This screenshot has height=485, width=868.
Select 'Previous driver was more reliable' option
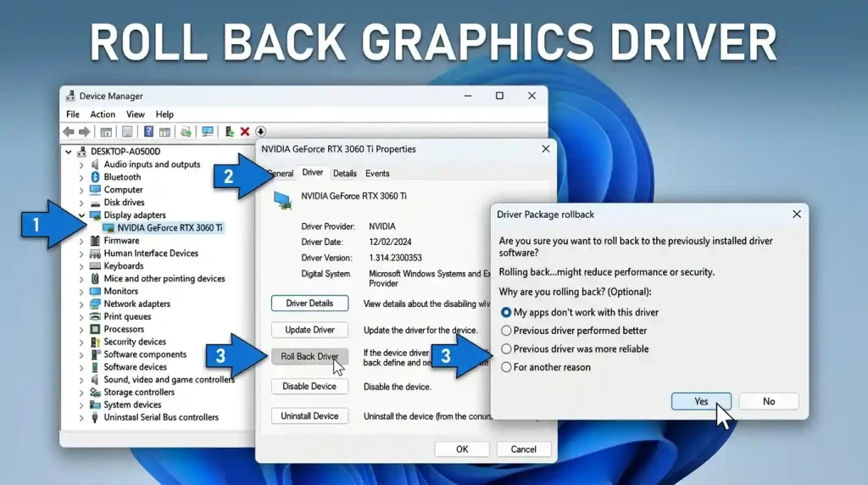[506, 348]
